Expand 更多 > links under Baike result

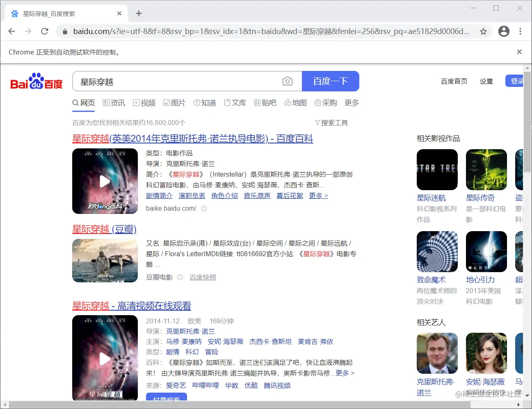[318, 196]
